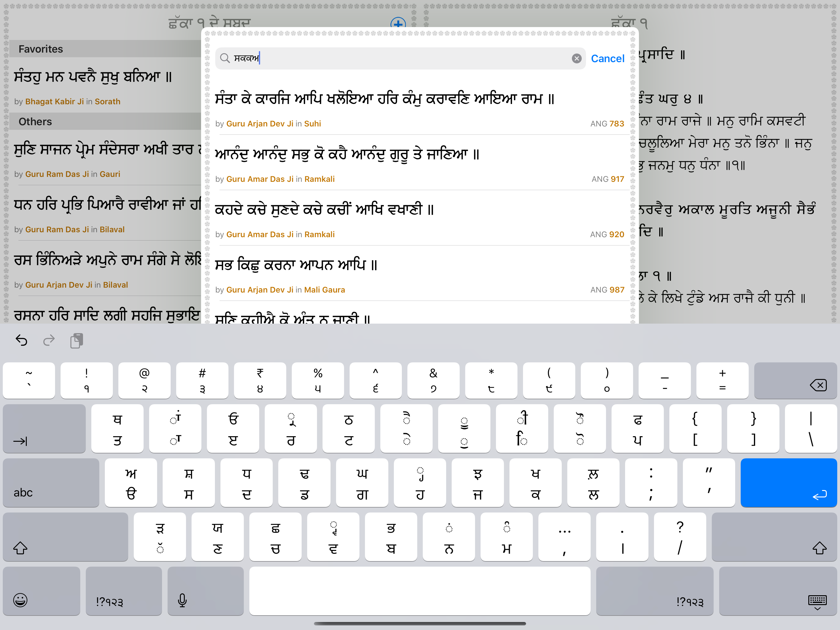The height and width of the screenshot is (630, 840).
Task: Tap the ਲ / ਲ਼ key
Action: pyautogui.click(x=593, y=483)
